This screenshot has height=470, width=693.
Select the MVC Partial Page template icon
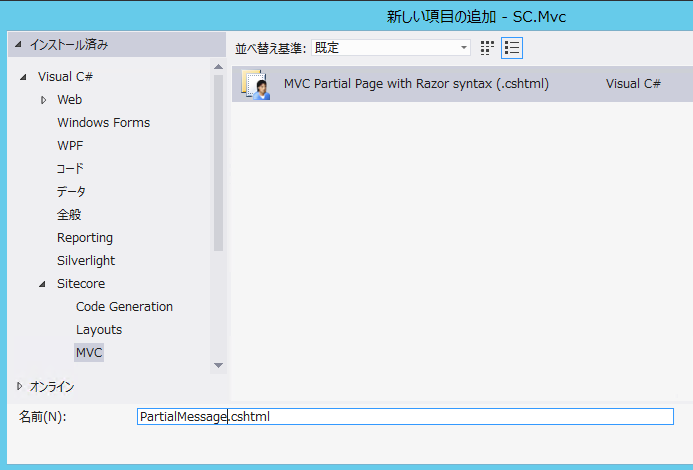click(x=255, y=84)
